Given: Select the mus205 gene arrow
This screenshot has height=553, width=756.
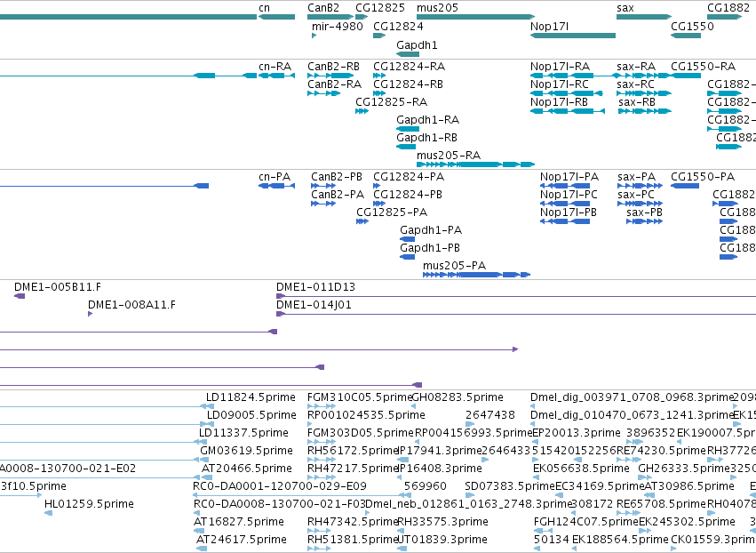Looking at the screenshot, I should click(x=476, y=17).
